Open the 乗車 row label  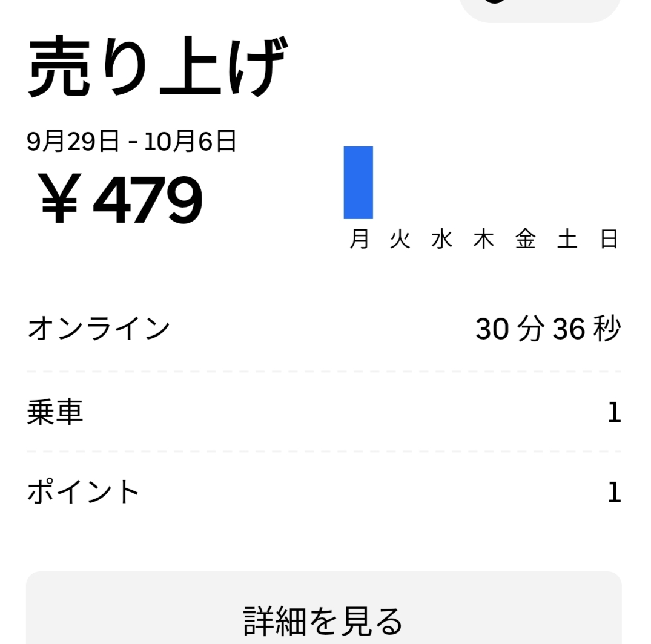[55, 413]
